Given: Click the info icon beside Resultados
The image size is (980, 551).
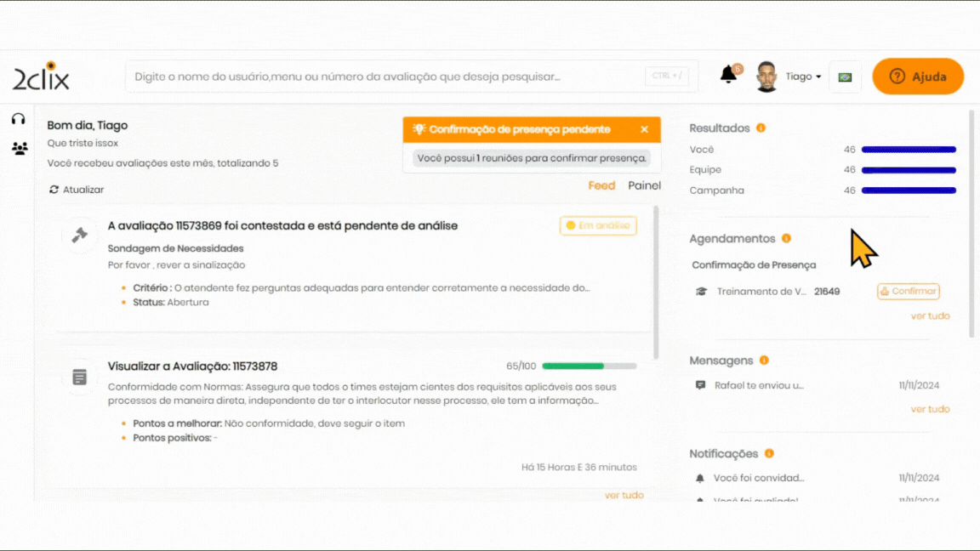Looking at the screenshot, I should [761, 128].
